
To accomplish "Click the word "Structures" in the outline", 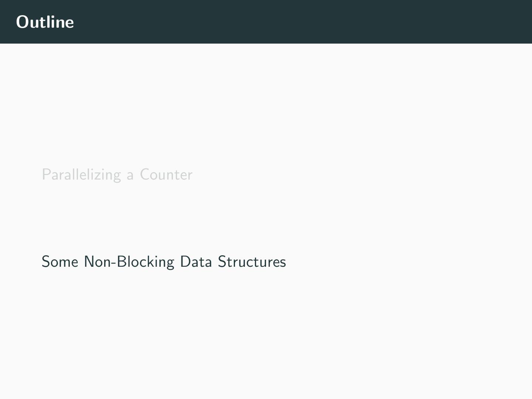I will (x=252, y=262).
